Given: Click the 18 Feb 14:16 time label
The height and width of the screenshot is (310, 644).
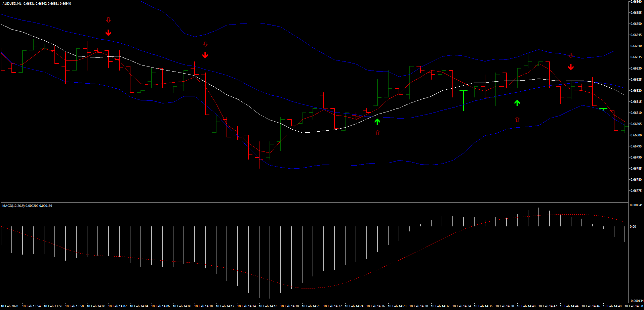Looking at the screenshot, I should click(268, 306).
